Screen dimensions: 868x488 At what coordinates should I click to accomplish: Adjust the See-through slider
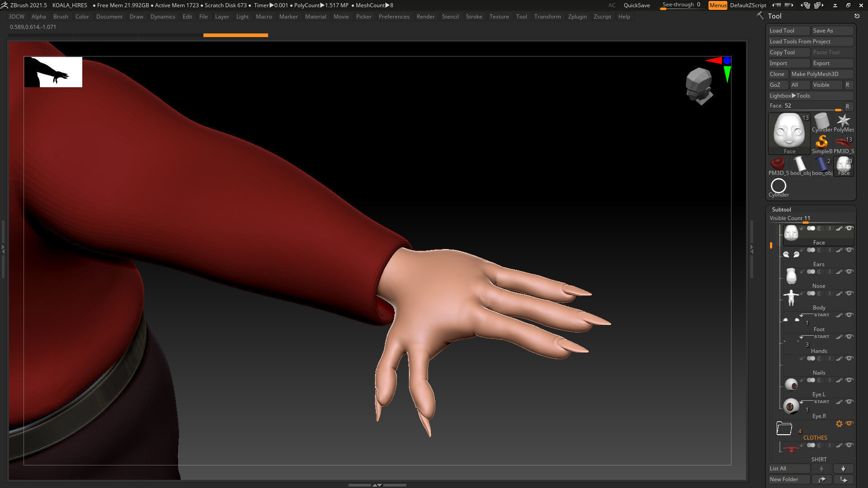(x=681, y=5)
